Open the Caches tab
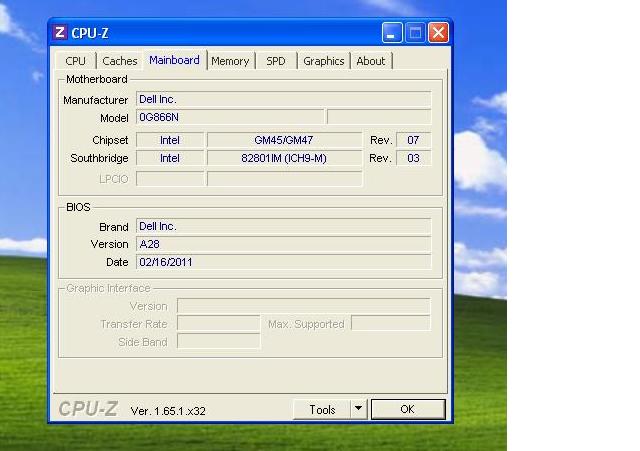 pos(120,61)
